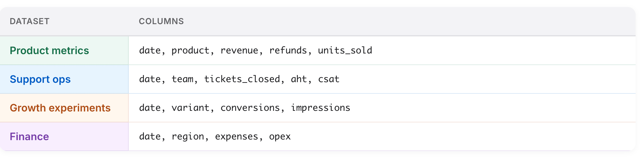The image size is (644, 163).
Task: Click the conversions column name
Action: (x=250, y=108)
